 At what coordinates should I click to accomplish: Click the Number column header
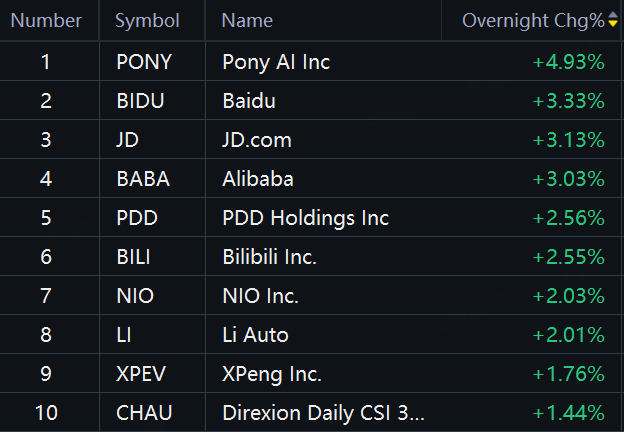(46, 21)
